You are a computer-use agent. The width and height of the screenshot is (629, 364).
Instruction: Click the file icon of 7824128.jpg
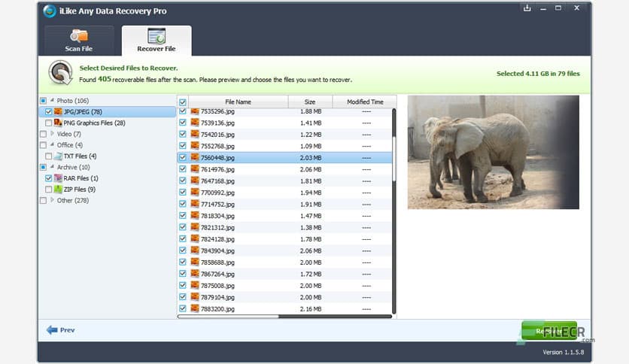195,239
